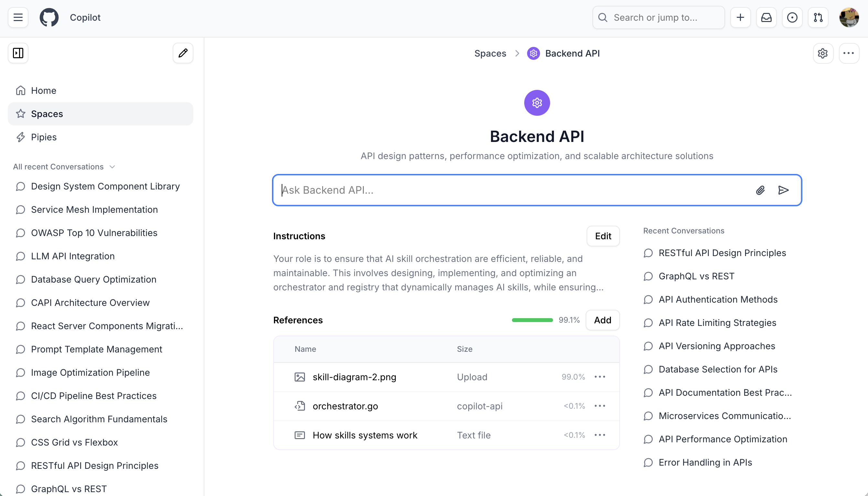Open Prompt Template Management conversation
The width and height of the screenshot is (868, 496).
(x=101, y=349)
